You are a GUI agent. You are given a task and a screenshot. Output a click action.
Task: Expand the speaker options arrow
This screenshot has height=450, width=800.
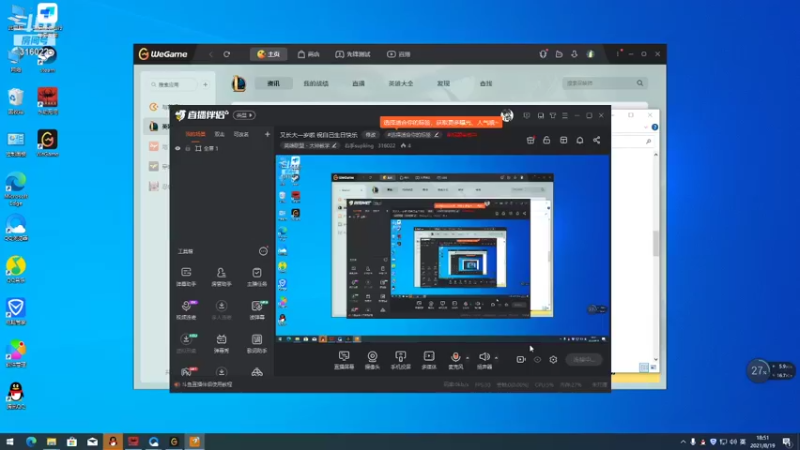click(x=496, y=358)
